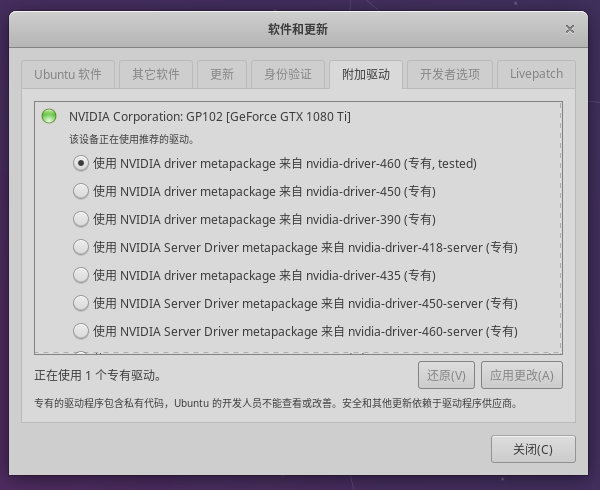Click the 关闭(C) button
Image resolution: width=600 pixels, height=490 pixels.
[533, 449]
